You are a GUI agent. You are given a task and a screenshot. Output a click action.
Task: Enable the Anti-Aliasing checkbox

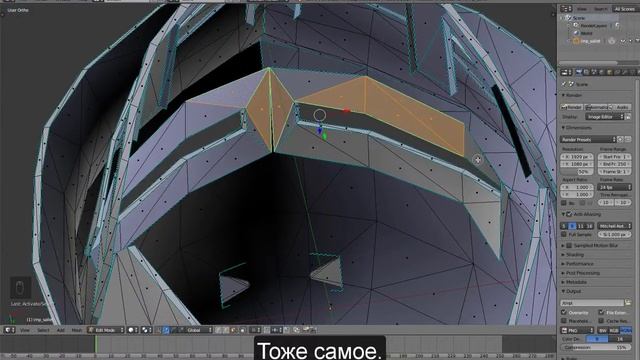[569, 214]
